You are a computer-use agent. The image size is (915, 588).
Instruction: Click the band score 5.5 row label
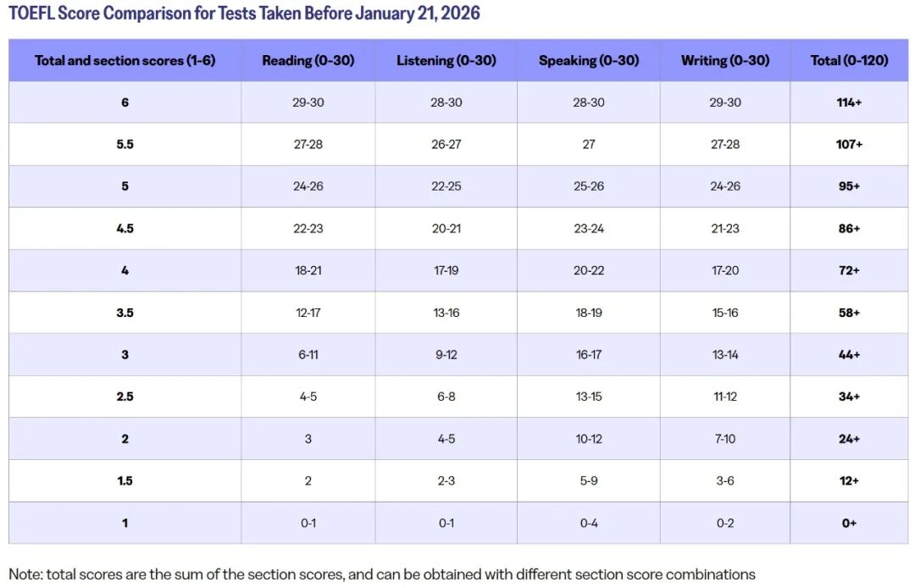pyautogui.click(x=125, y=144)
